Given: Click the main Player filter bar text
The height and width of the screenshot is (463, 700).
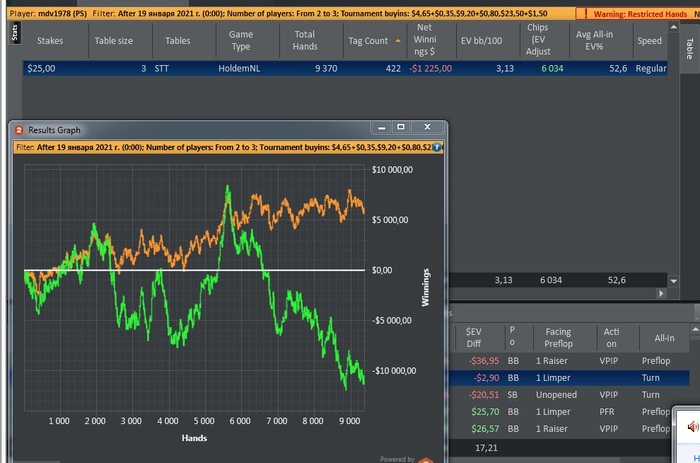Looking at the screenshot, I should [x=279, y=14].
